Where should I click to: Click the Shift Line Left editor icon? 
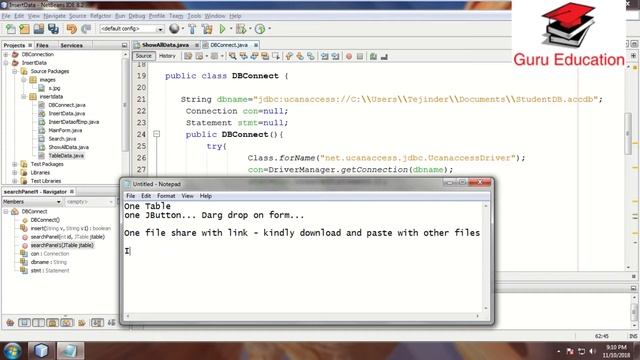(324, 56)
